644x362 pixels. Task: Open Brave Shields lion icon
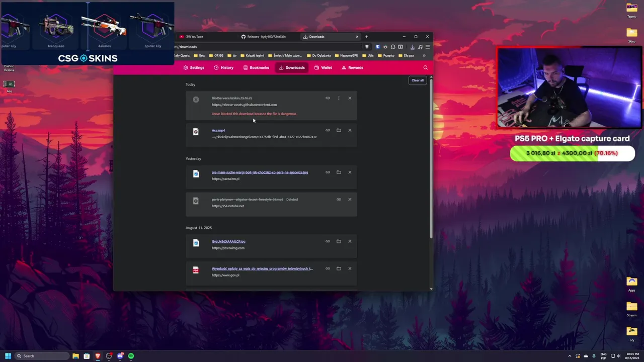[367, 47]
